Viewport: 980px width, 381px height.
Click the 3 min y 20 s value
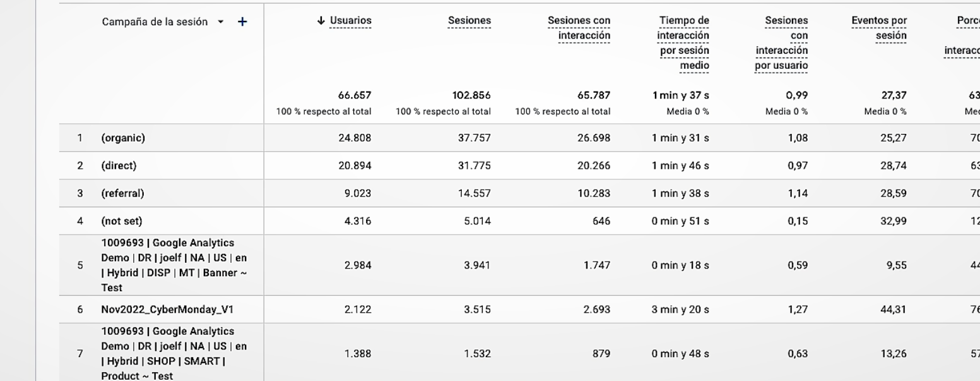(680, 310)
